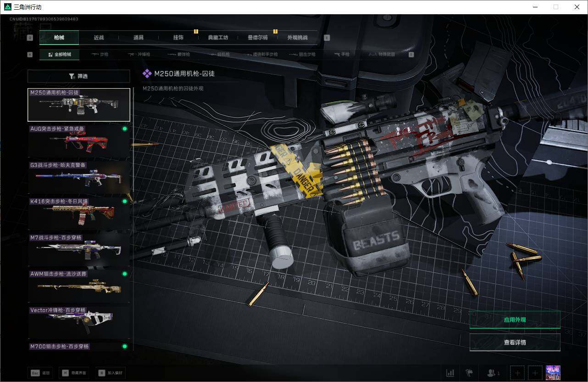
Task: Click the second plus invite slot
Action: pos(534,373)
